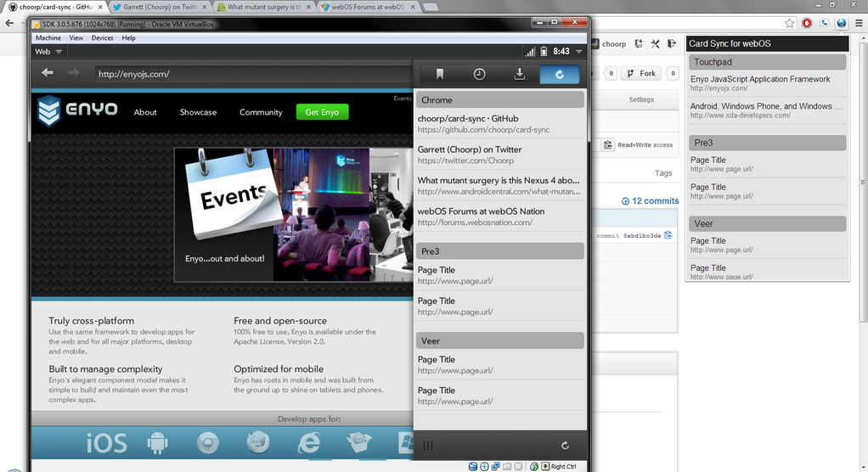This screenshot has height=472, width=868.
Task: Bookmark page with Chrome star icon
Action: pos(789,23)
